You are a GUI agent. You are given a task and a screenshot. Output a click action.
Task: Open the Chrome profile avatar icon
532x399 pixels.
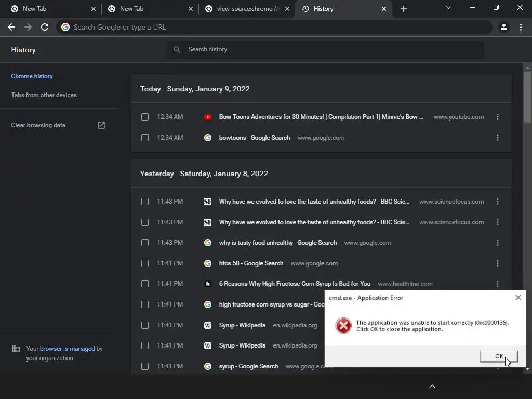coord(503,27)
